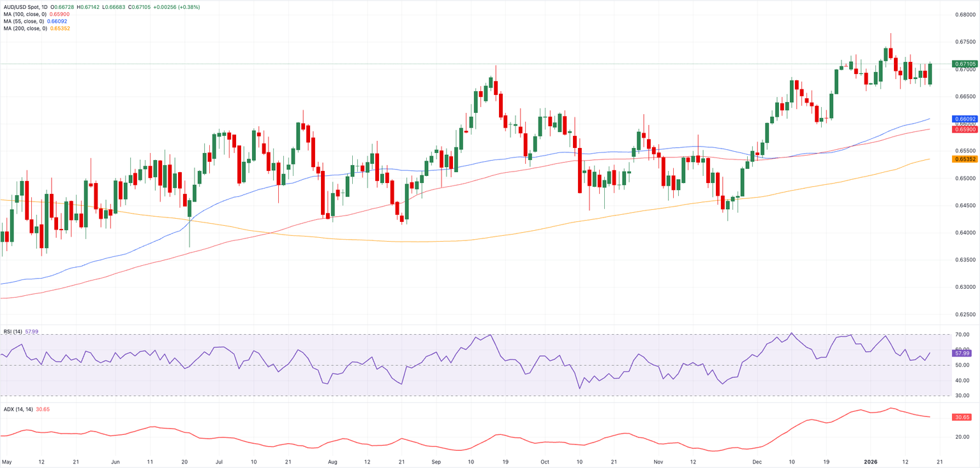
Task: Click the green 0.67105 current price tag
Action: coord(966,64)
